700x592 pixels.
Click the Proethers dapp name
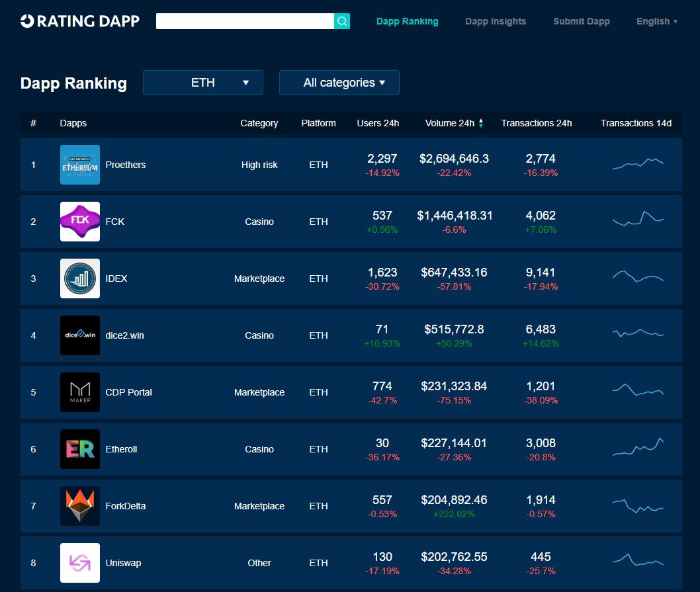pyautogui.click(x=126, y=165)
